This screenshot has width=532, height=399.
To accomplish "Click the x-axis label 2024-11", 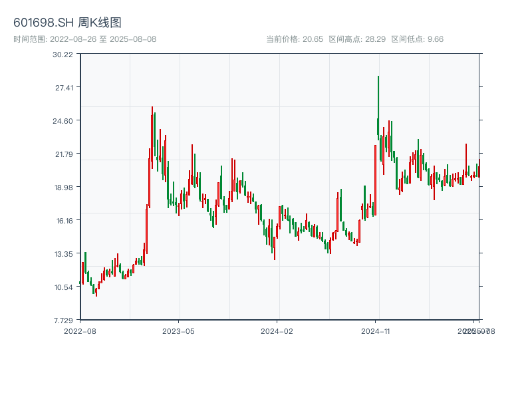I will pyautogui.click(x=375, y=331).
